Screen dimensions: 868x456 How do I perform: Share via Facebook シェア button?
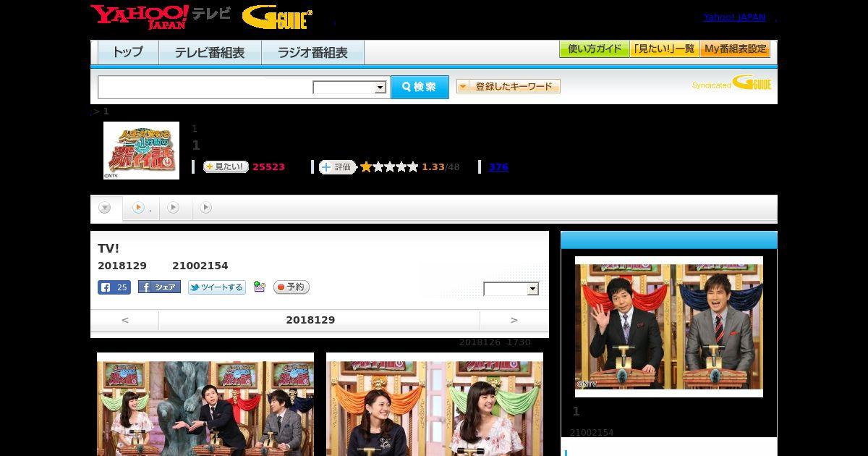[x=159, y=287]
